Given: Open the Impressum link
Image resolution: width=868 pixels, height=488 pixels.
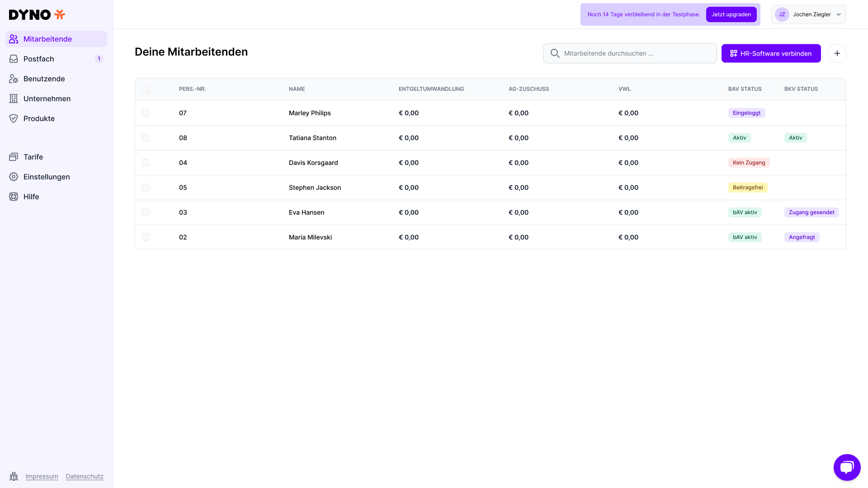Looking at the screenshot, I should [x=42, y=476].
